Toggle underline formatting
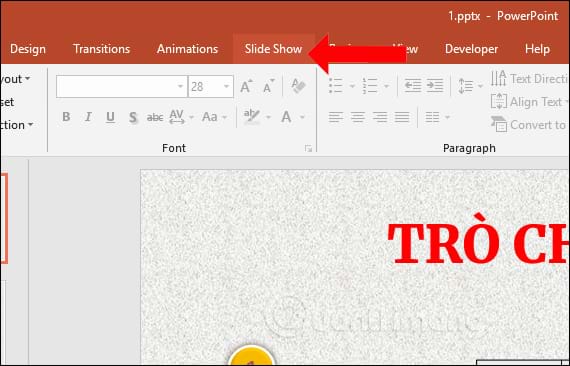This screenshot has width=570, height=366. (111, 117)
